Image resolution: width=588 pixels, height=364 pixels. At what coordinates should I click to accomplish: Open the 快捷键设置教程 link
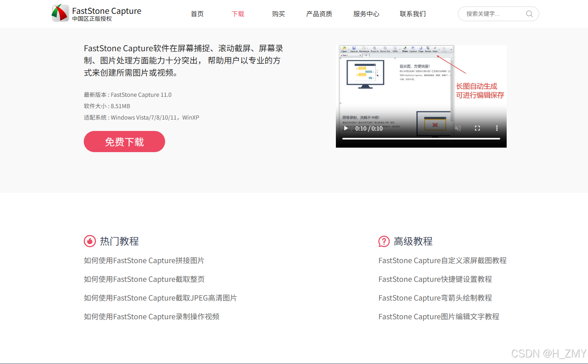[435, 279]
